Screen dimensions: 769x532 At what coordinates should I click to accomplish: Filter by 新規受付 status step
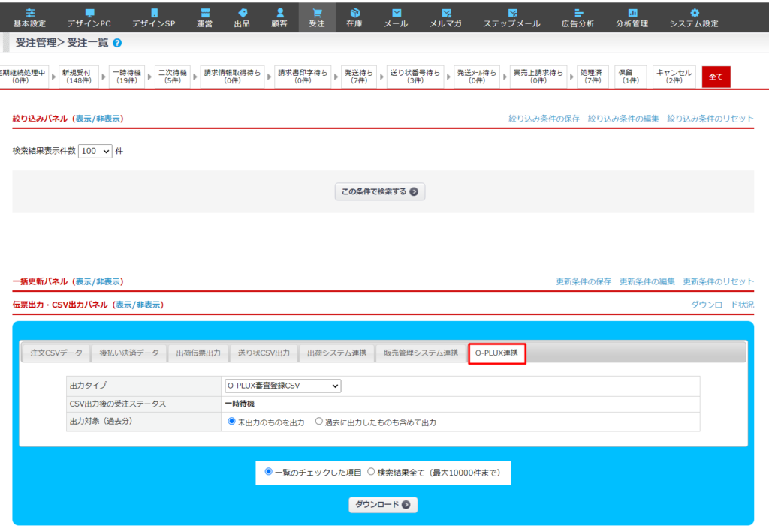click(x=77, y=77)
